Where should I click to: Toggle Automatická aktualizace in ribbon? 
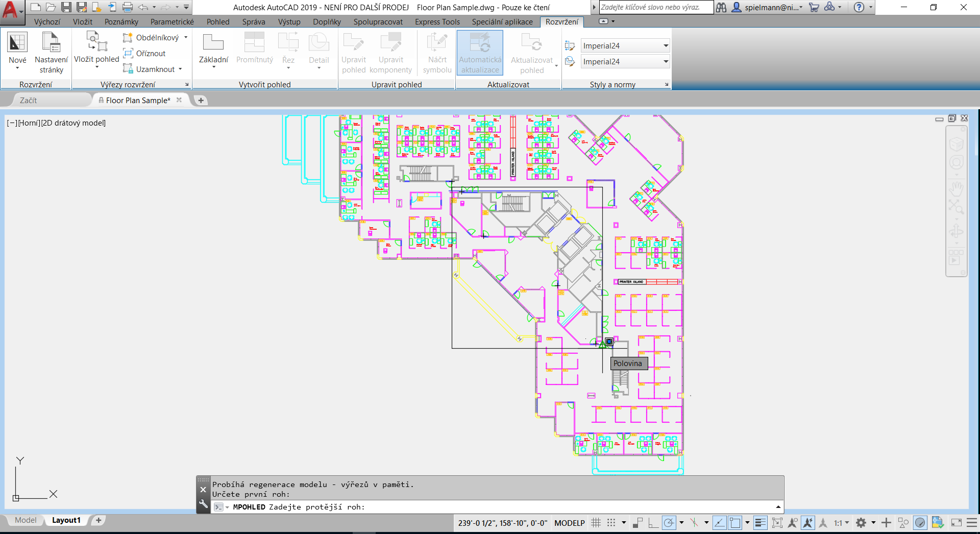pos(480,52)
